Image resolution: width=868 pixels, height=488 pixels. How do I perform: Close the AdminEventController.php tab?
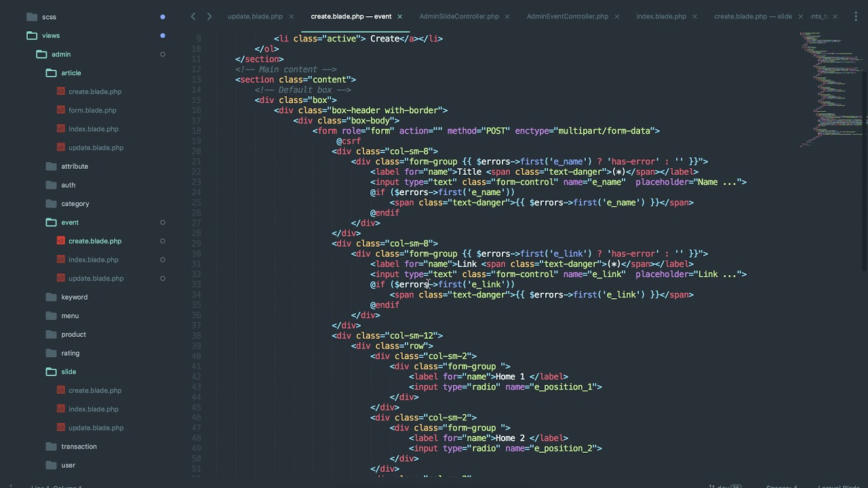click(616, 16)
